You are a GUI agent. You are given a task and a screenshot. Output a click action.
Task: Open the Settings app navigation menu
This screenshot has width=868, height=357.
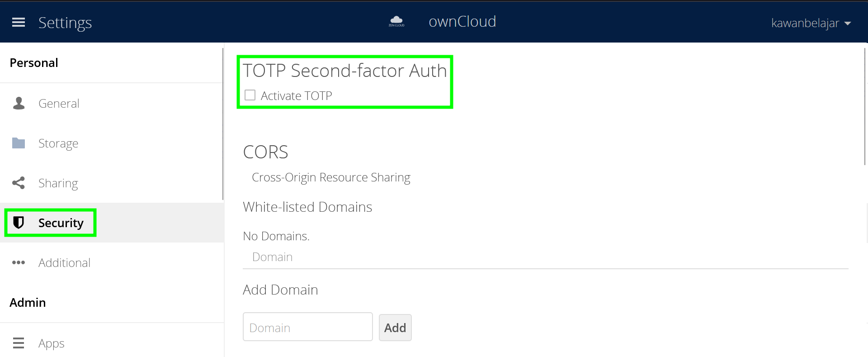65,23
